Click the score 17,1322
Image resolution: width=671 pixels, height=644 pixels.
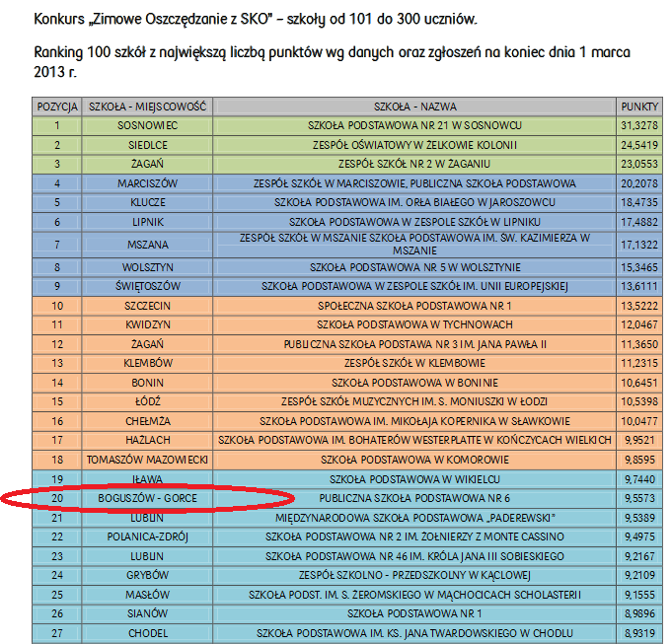(639, 245)
